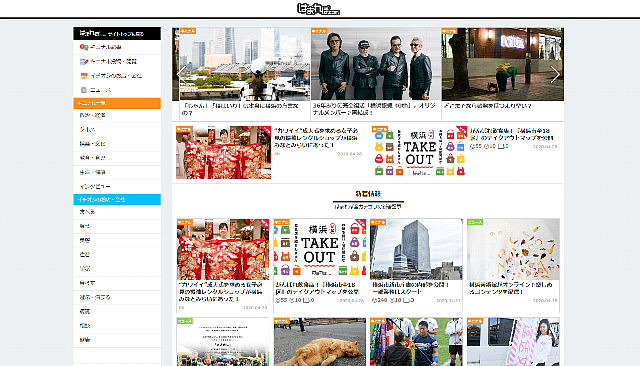The height and width of the screenshot is (366, 640).
Task: Open the headline under the petals news card
Action: coord(510,288)
